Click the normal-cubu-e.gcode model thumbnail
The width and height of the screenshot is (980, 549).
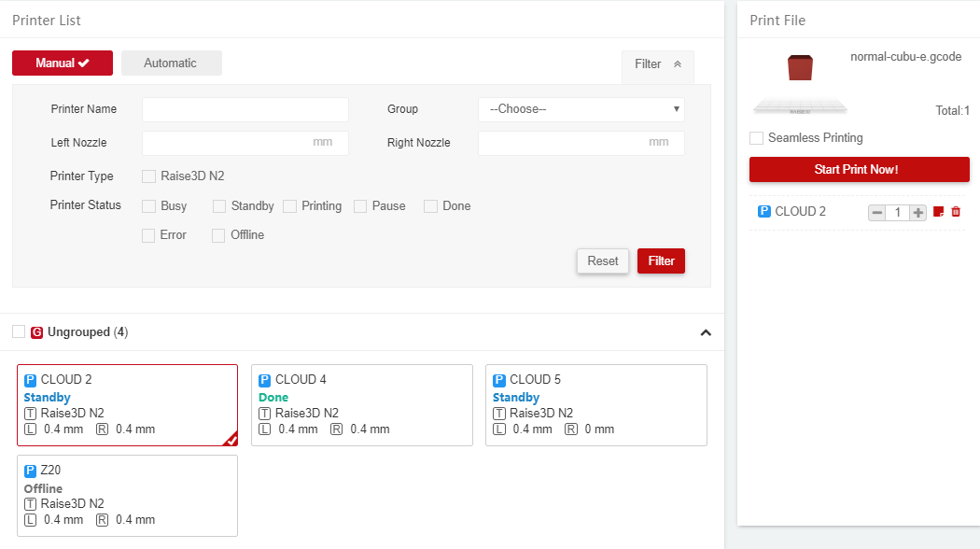(x=800, y=69)
